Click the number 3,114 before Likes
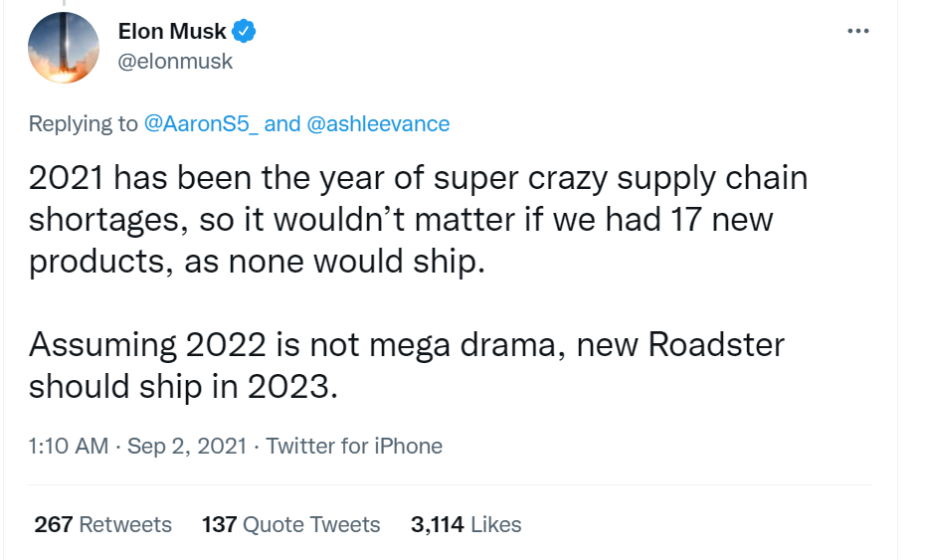The width and height of the screenshot is (930, 560). tap(437, 524)
